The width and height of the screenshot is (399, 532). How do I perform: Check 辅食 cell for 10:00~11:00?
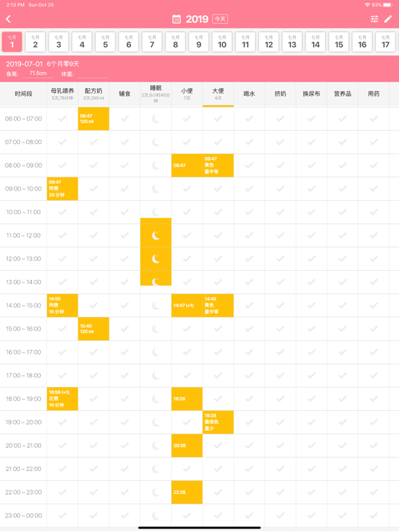tap(125, 212)
